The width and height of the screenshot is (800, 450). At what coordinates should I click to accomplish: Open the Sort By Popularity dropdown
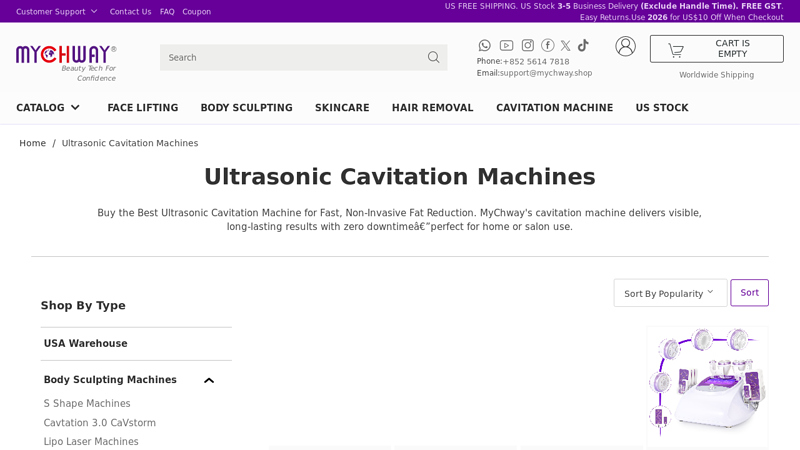[670, 293]
